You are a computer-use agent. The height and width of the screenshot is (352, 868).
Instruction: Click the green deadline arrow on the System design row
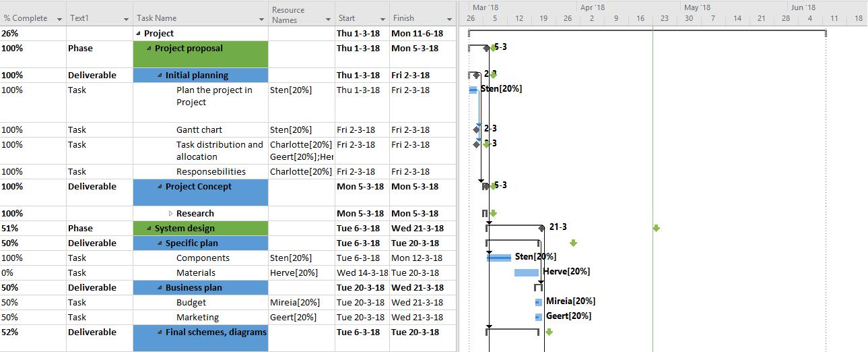[657, 229]
